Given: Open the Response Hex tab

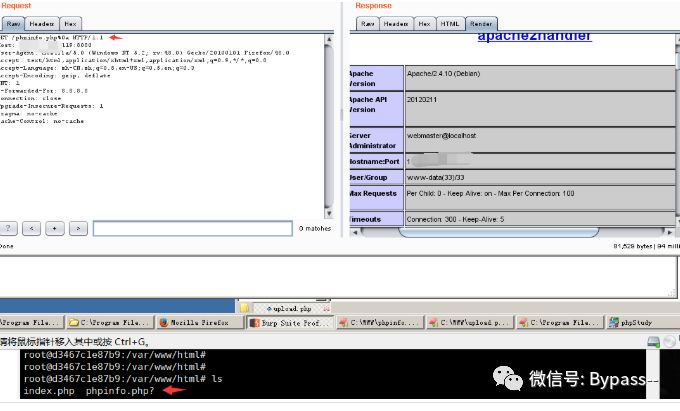Looking at the screenshot, I should tap(424, 24).
